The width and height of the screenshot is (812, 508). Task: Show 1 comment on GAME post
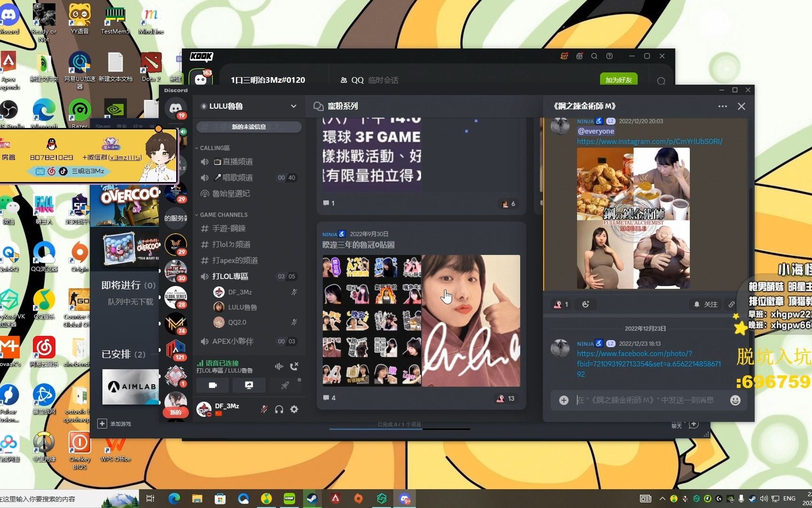(x=329, y=203)
